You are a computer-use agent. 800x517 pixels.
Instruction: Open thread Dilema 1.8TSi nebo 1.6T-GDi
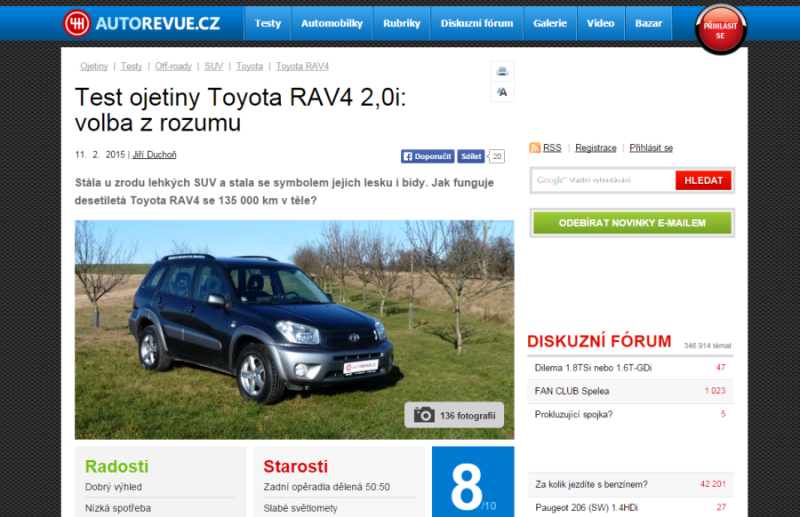593,368
